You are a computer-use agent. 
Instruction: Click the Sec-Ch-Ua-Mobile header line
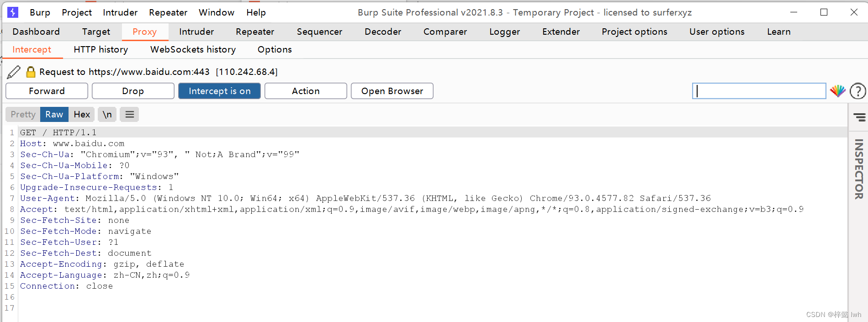75,165
